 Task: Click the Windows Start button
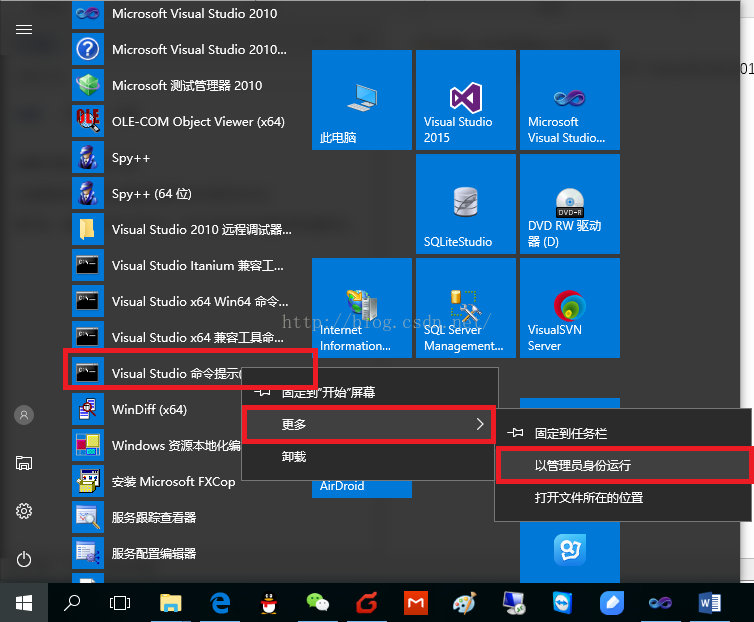(x=24, y=603)
